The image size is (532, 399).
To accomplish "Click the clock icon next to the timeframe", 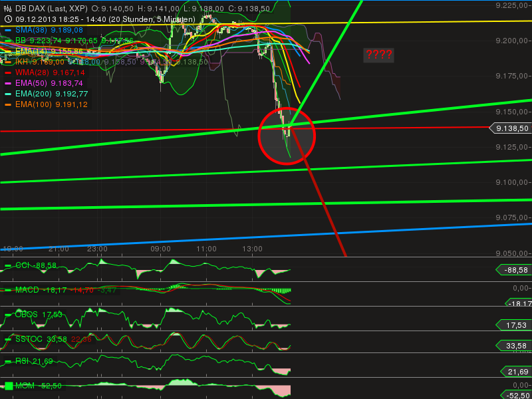I will pos(7,19).
